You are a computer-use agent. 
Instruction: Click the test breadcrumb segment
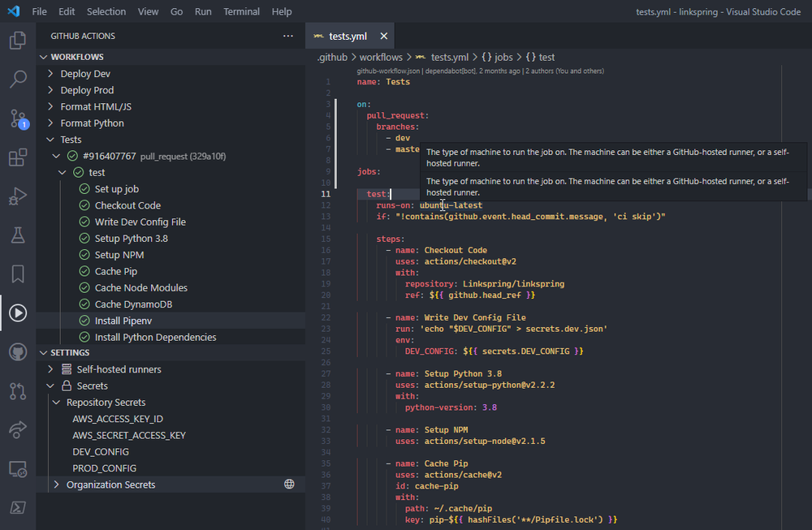pyautogui.click(x=541, y=58)
